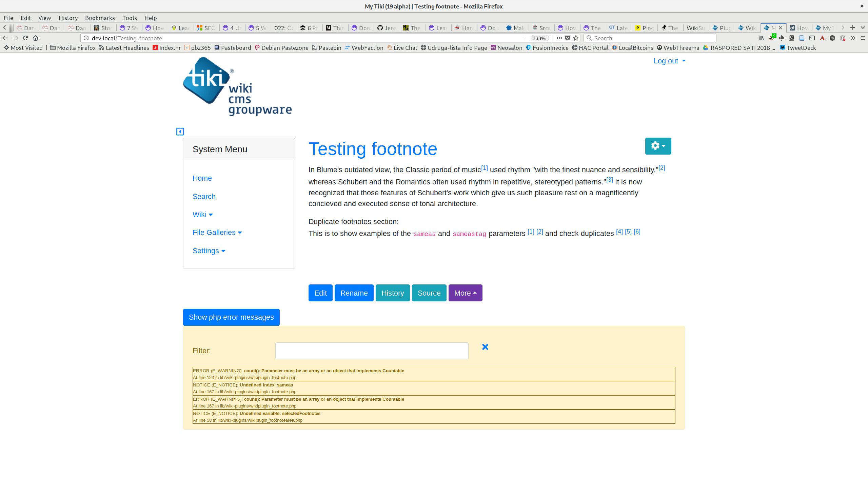Viewport: 868px width, 479px height.
Task: Toggle the Firefox sidebar view icon
Action: (812, 38)
